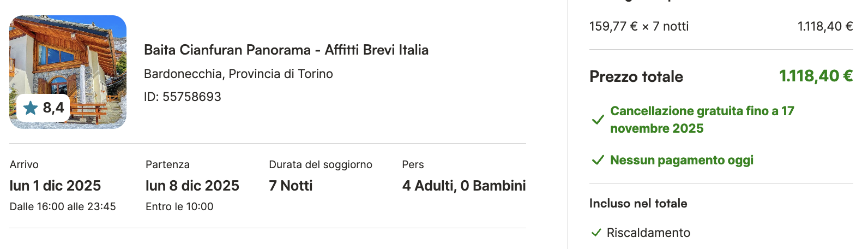Image resolution: width=868 pixels, height=249 pixels.
Task: Click departure date lun 8 dic 2025
Action: tap(192, 186)
